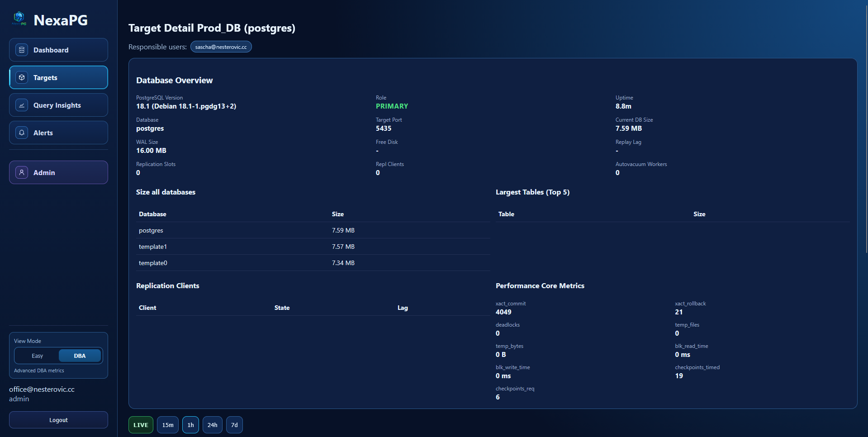The height and width of the screenshot is (437, 868).
Task: Click the NexaPG logo icon
Action: 19,19
